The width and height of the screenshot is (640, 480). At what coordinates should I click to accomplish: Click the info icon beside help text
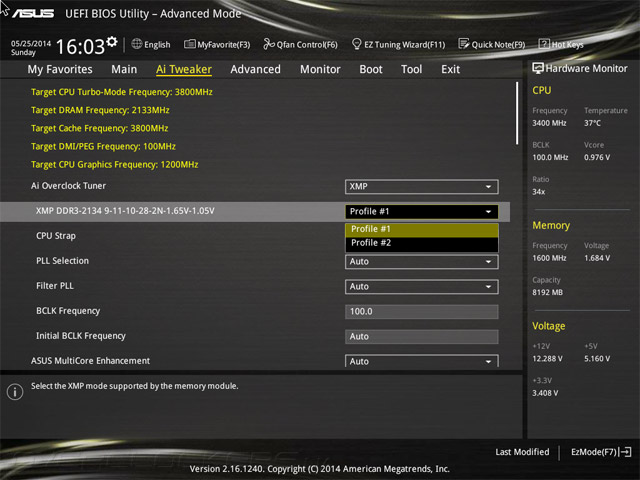(x=15, y=392)
